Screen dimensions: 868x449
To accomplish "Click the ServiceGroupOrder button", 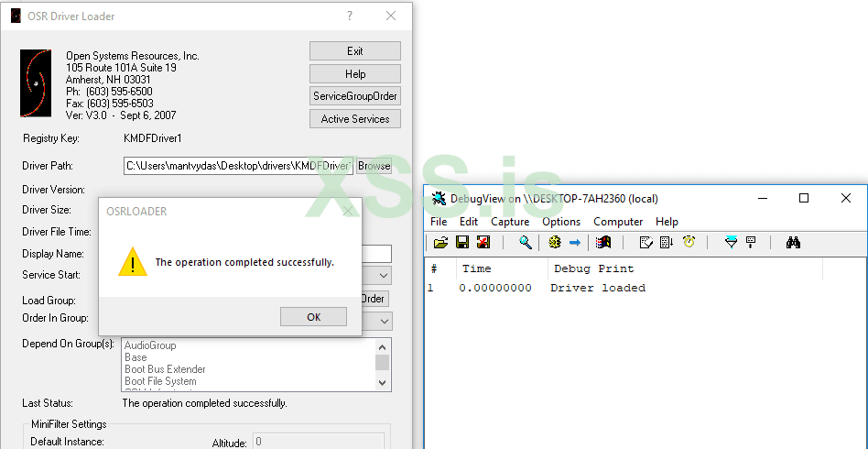I will [x=355, y=96].
